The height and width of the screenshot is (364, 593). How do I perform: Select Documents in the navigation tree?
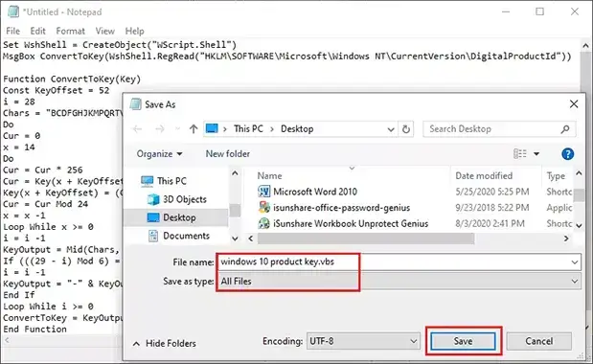(186, 236)
